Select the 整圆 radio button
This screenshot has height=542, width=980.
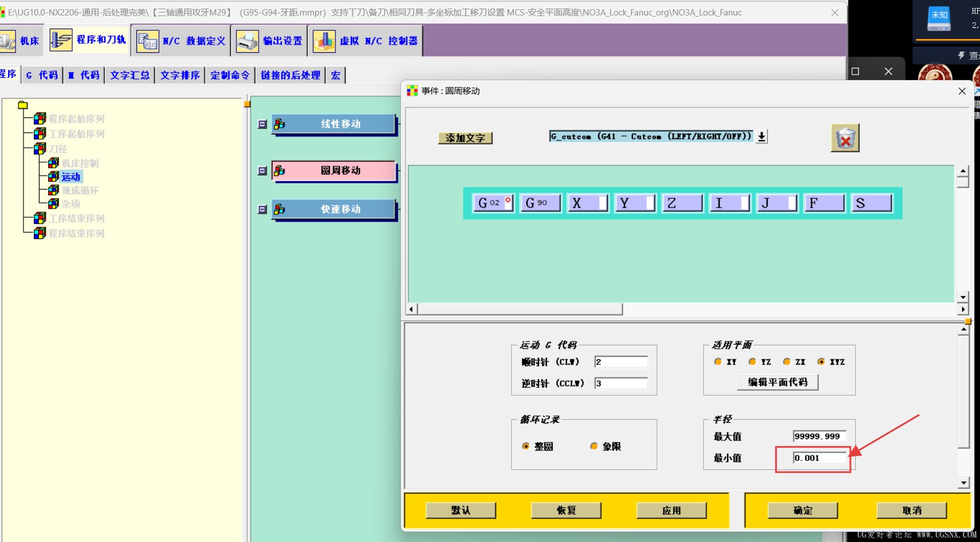(526, 446)
